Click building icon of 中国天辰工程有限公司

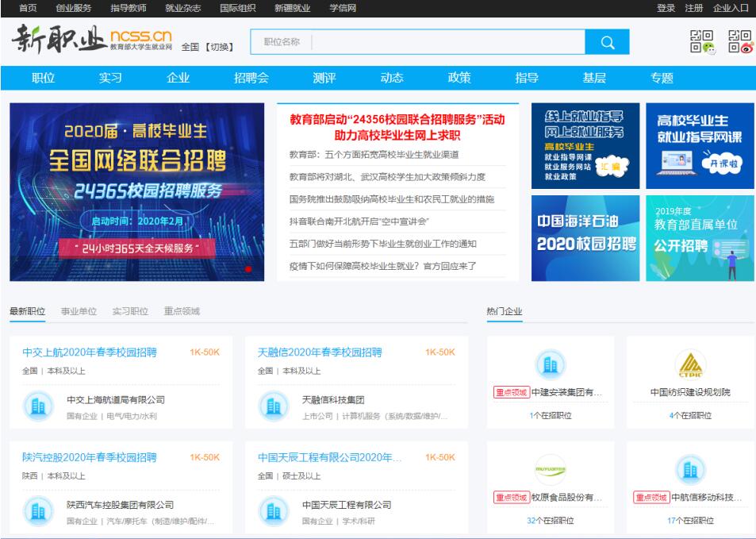273,510
